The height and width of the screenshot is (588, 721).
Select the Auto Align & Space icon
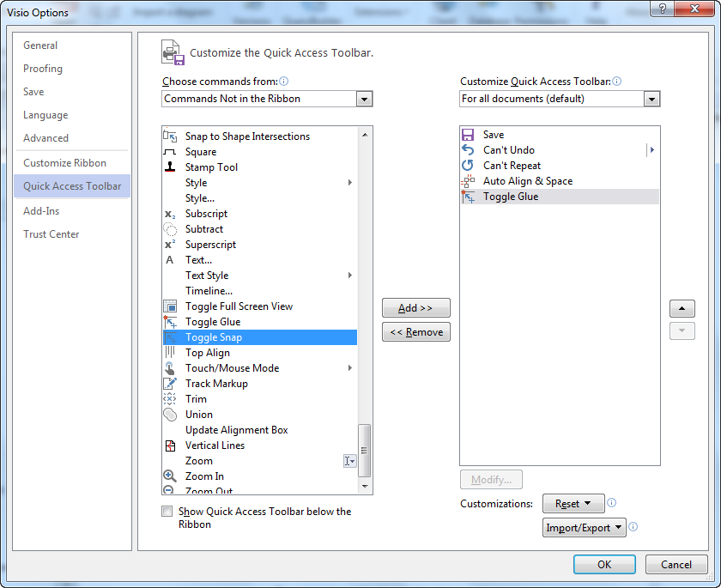coord(468,180)
